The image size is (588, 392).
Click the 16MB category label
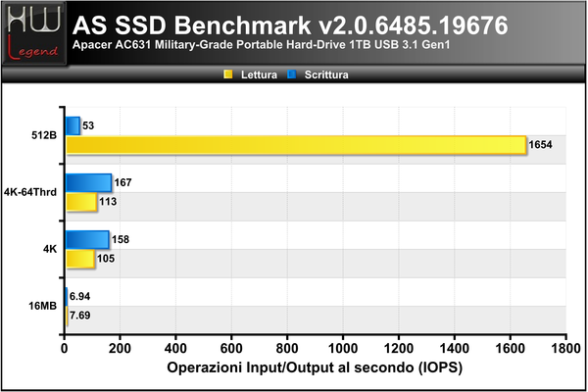click(x=43, y=306)
